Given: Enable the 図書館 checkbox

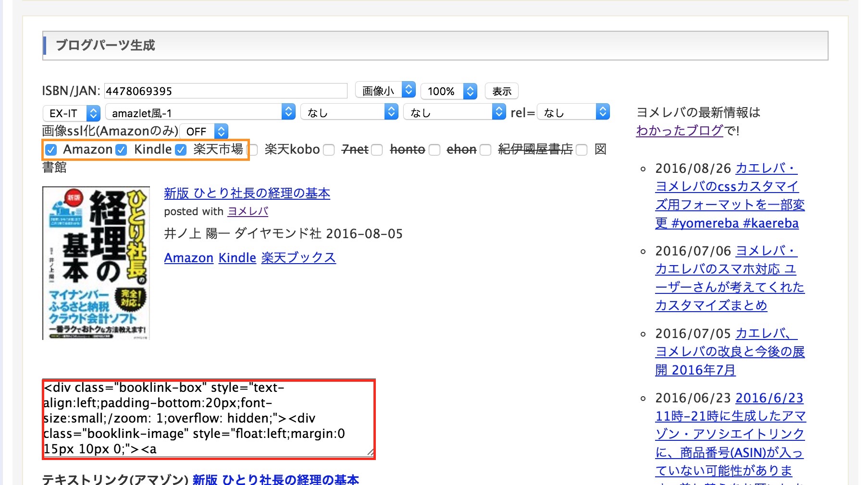Looking at the screenshot, I should tap(582, 150).
